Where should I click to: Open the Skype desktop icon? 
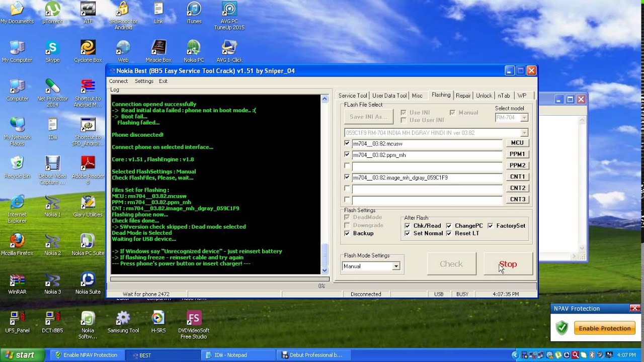point(52,51)
